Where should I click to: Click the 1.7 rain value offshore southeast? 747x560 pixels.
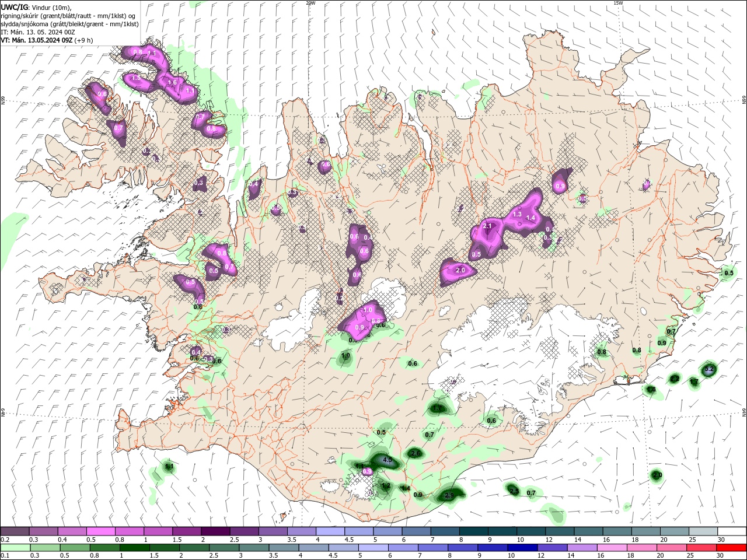click(x=694, y=381)
